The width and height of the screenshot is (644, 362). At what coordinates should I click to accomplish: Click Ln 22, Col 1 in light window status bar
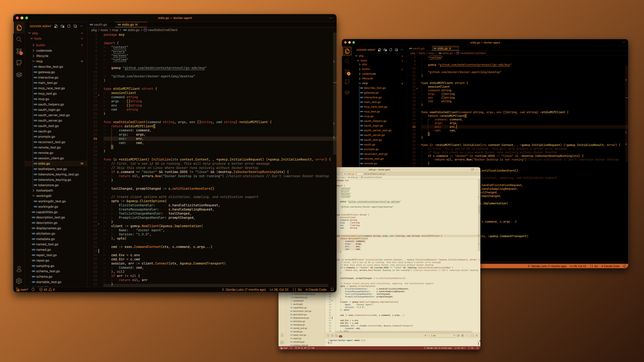pyautogui.click(x=460, y=348)
